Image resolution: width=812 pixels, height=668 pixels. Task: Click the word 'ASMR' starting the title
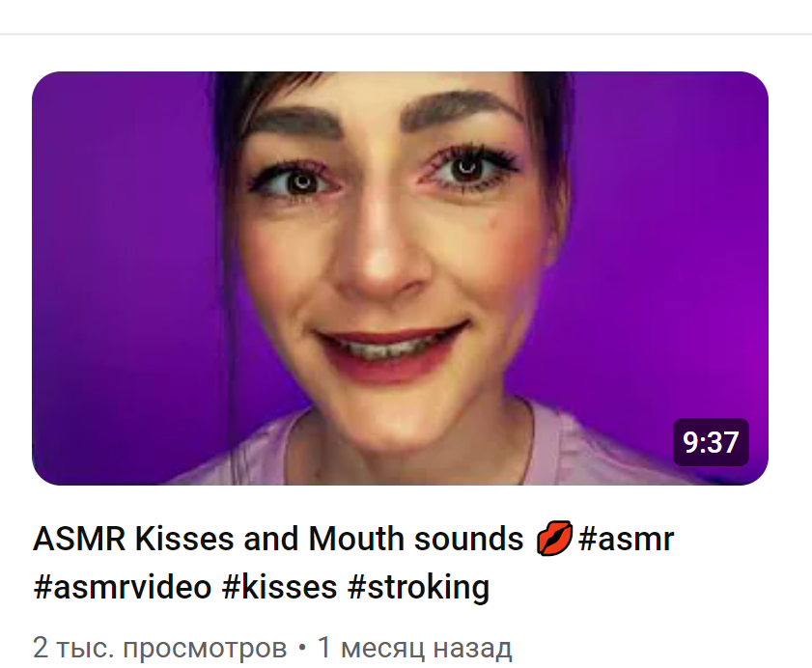click(79, 539)
